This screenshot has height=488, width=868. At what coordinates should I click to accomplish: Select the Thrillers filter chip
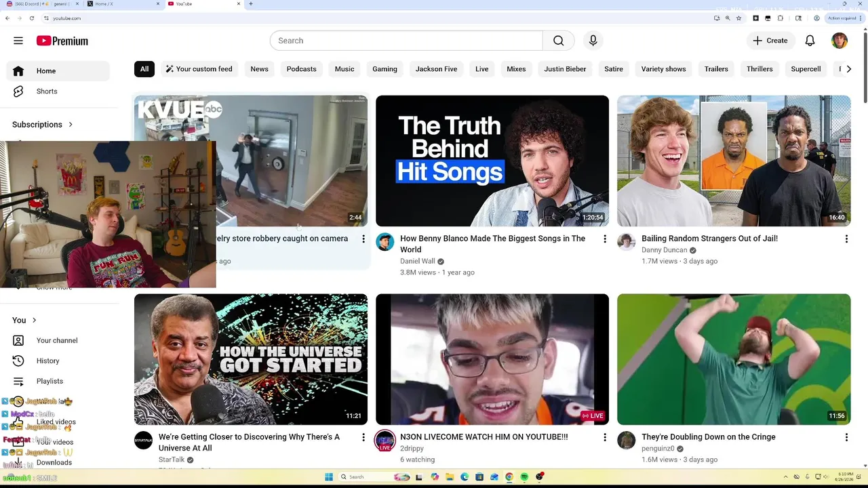[x=759, y=69]
